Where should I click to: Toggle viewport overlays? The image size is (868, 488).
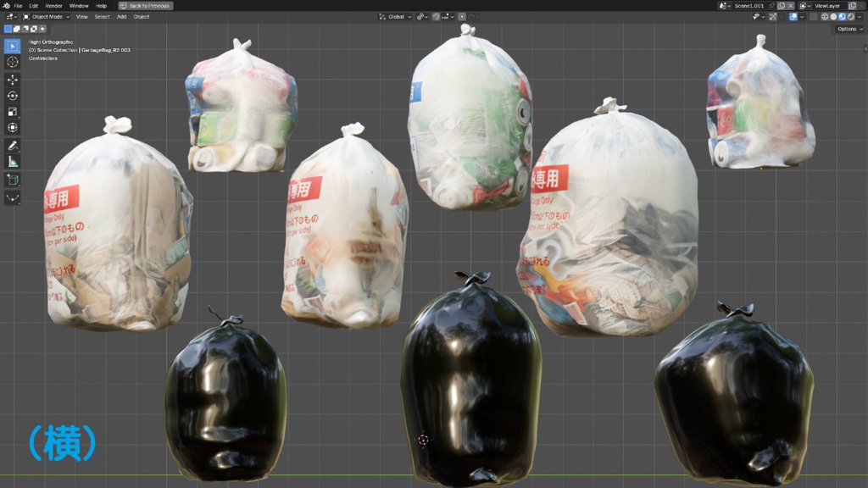tap(793, 17)
